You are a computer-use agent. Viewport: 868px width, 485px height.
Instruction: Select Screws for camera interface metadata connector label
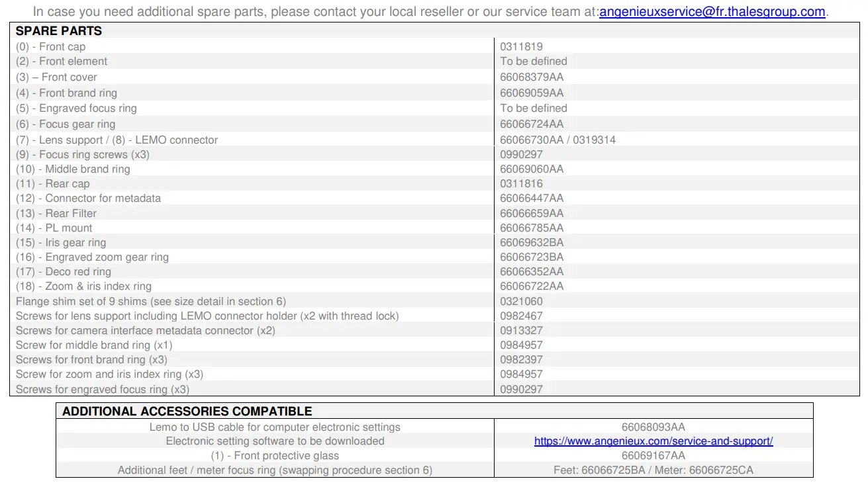[146, 331]
